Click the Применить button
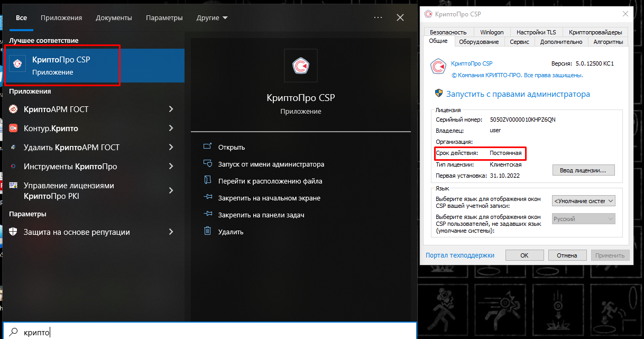644x339 pixels. point(610,255)
